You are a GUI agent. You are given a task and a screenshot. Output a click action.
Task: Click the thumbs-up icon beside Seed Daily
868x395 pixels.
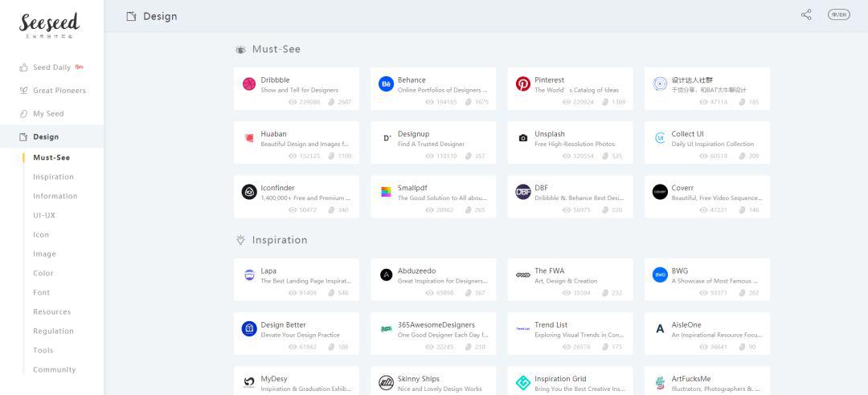point(23,67)
